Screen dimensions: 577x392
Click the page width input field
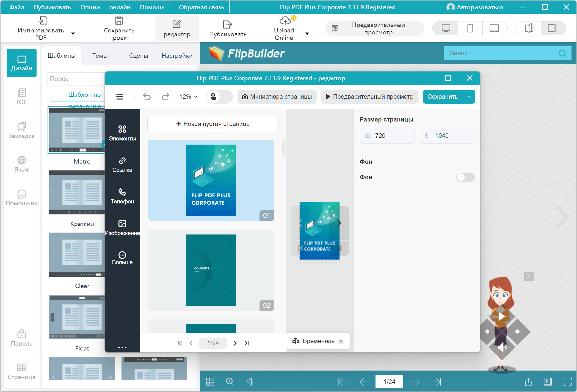tap(387, 136)
